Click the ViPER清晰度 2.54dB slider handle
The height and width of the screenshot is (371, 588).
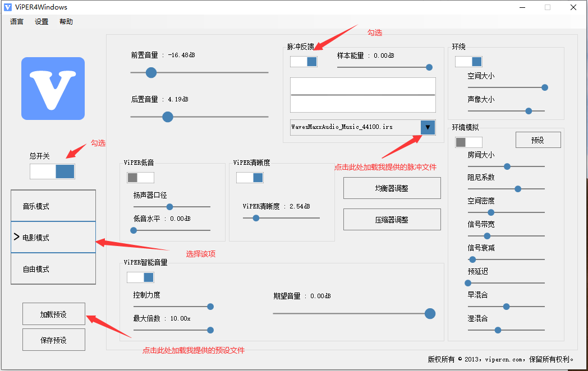point(256,218)
